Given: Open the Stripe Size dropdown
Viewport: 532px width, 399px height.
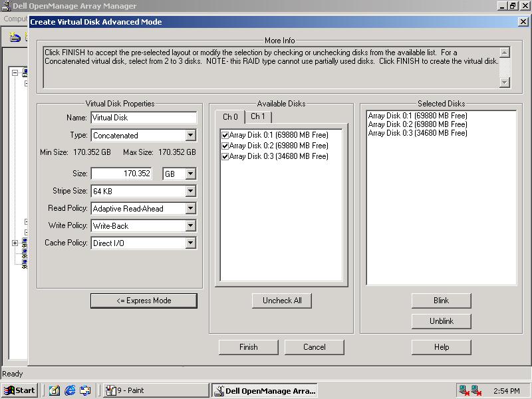Looking at the screenshot, I should (x=191, y=191).
